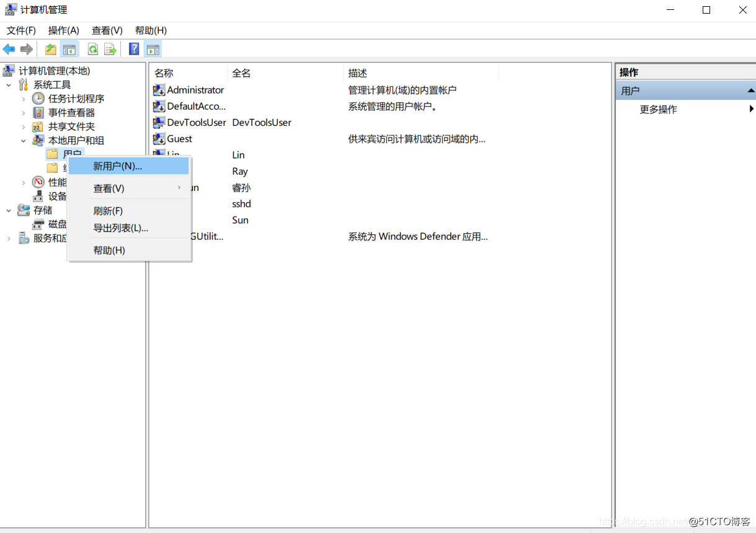
Task: Open the 文件(F) menu
Action: [x=21, y=30]
